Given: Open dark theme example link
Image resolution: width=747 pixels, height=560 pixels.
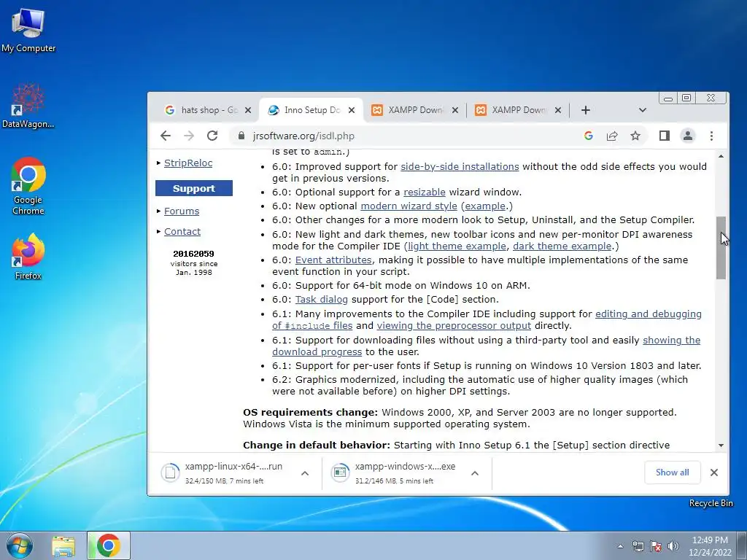Looking at the screenshot, I should (562, 246).
